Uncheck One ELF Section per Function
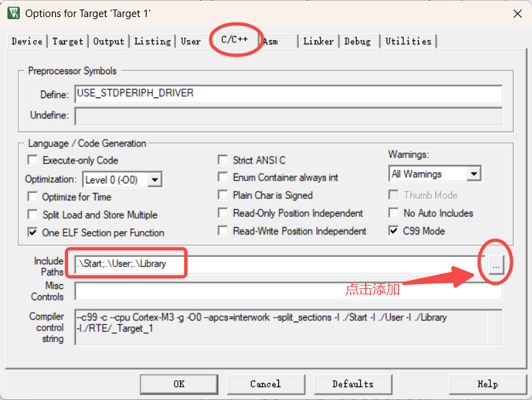532x400 pixels. click(x=33, y=232)
